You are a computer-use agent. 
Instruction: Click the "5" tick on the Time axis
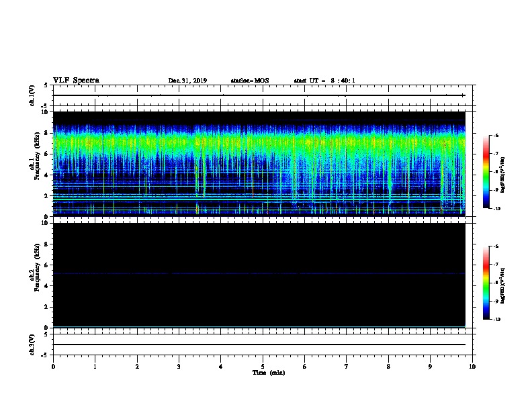click(x=263, y=367)
